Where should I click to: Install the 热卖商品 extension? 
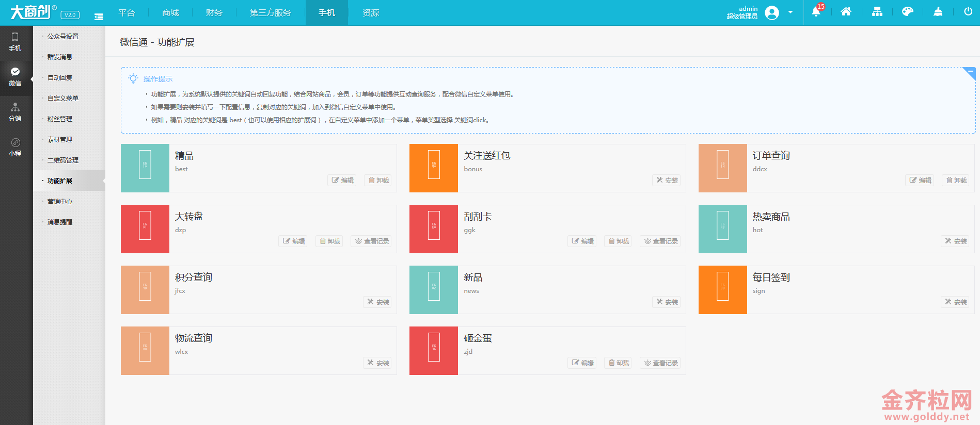click(x=956, y=241)
